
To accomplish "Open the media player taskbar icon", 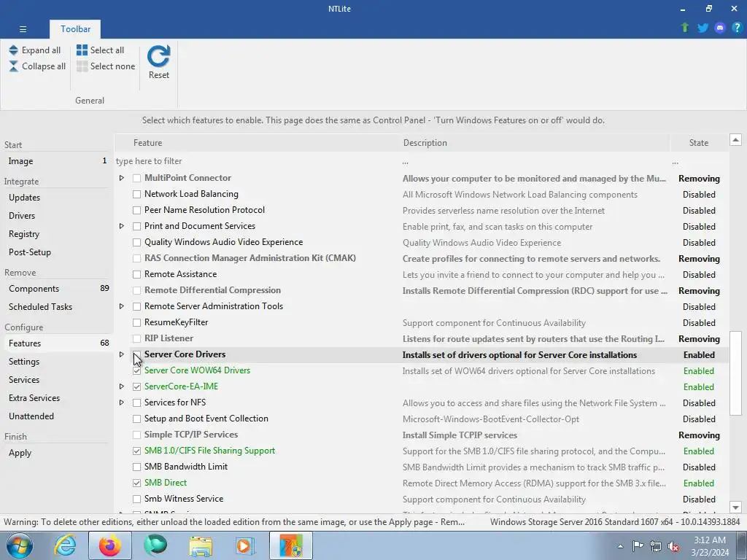I will pyautogui.click(x=246, y=545).
